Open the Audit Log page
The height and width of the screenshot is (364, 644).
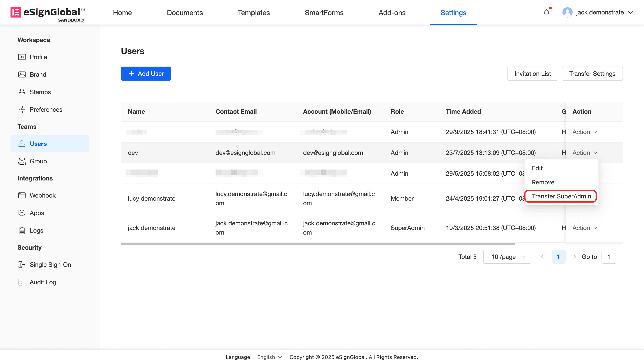[x=43, y=282]
